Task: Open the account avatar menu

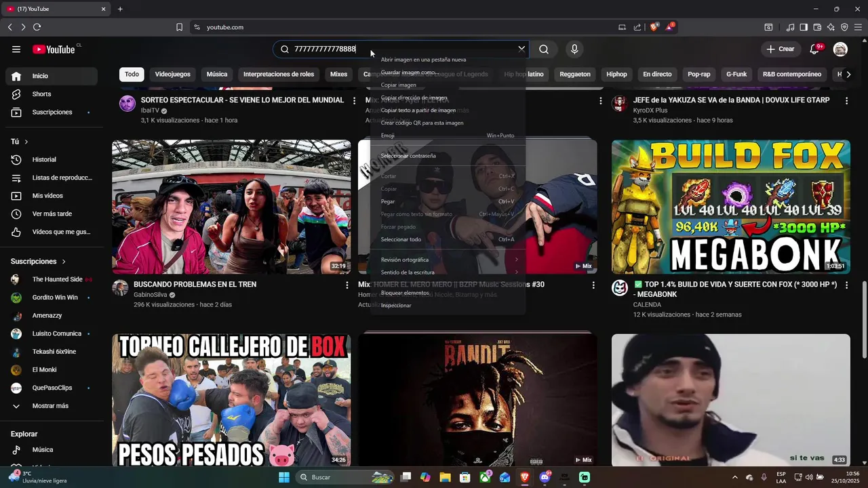Action: click(x=840, y=49)
